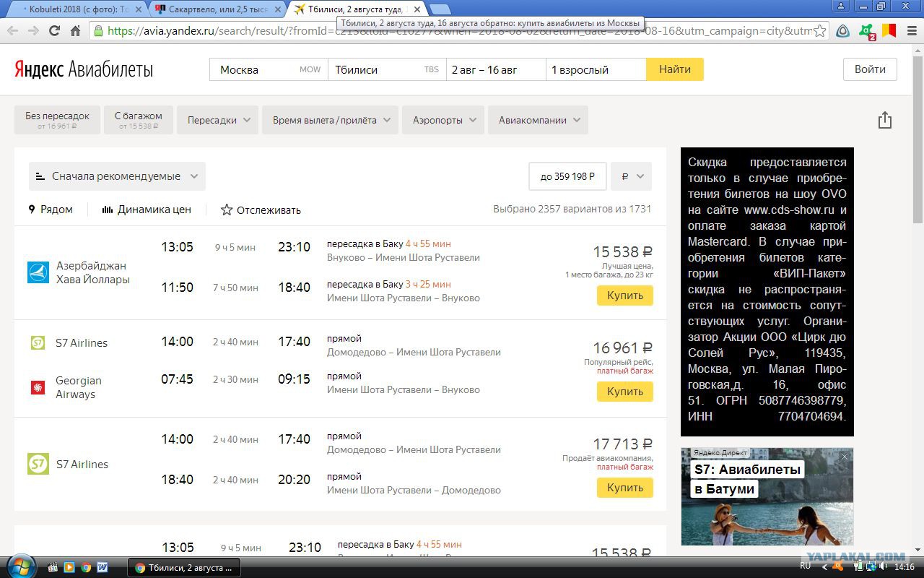Launch the media player quick launch icon
The image size is (924, 578).
69,567
